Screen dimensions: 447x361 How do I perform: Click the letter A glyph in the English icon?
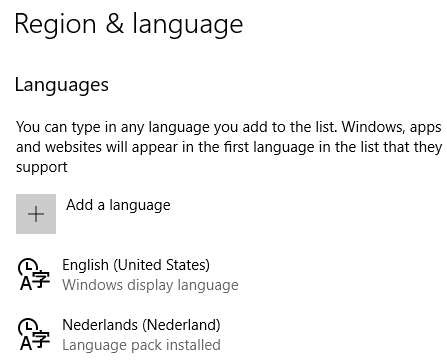pos(26,283)
